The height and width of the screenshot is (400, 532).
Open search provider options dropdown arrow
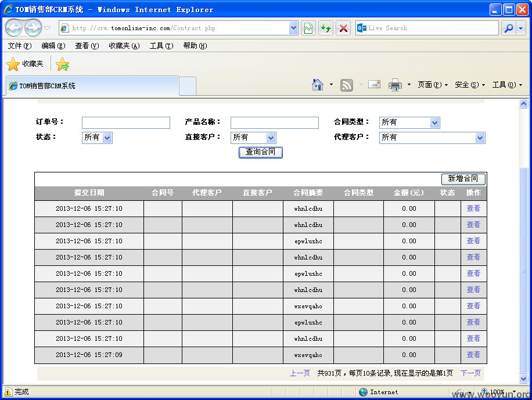pyautogui.click(x=521, y=28)
